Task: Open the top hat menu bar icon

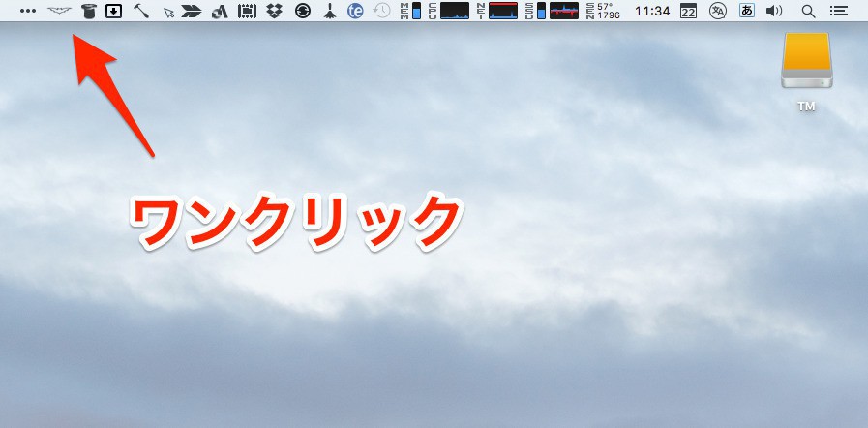Action: coord(88,12)
